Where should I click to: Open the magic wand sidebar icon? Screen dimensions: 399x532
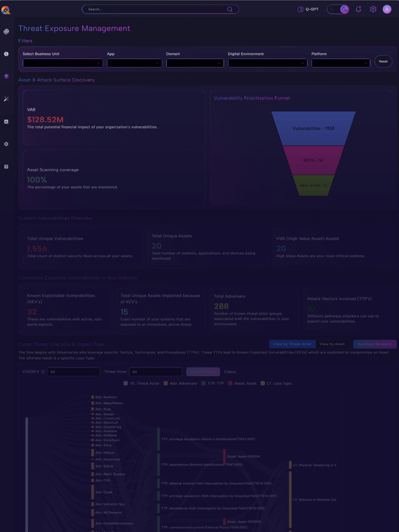click(6, 99)
